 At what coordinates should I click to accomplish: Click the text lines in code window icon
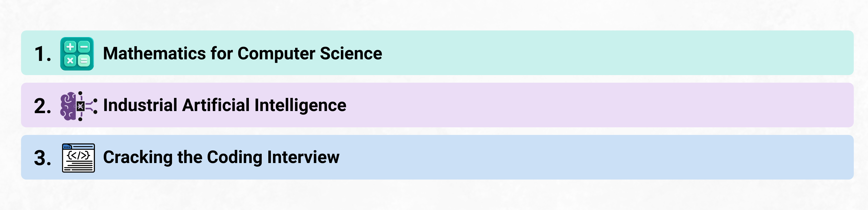coord(78,166)
